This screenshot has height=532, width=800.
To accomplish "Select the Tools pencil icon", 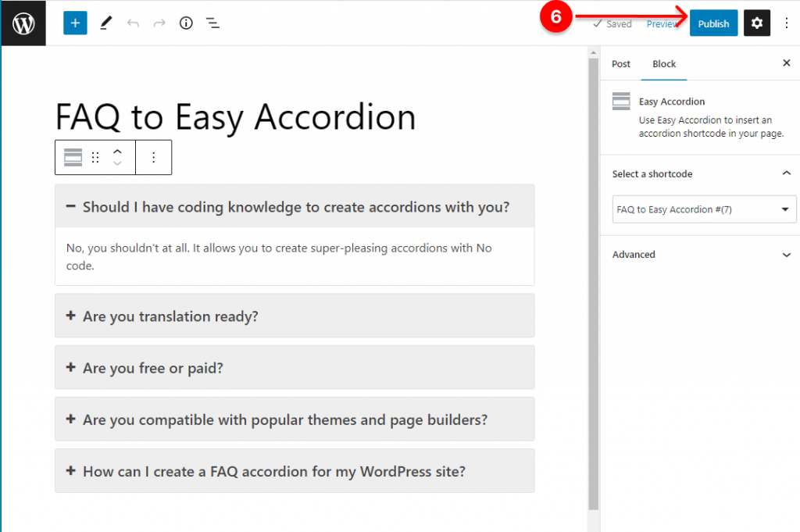I will [x=105, y=23].
